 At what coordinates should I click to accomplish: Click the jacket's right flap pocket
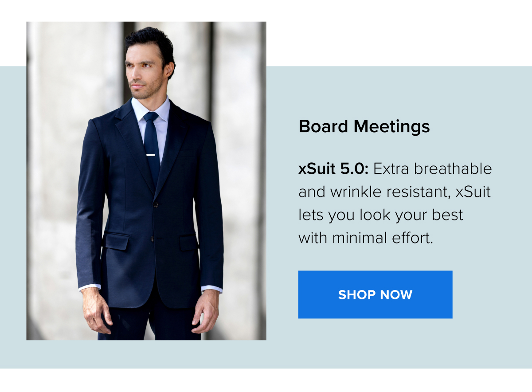point(188,242)
